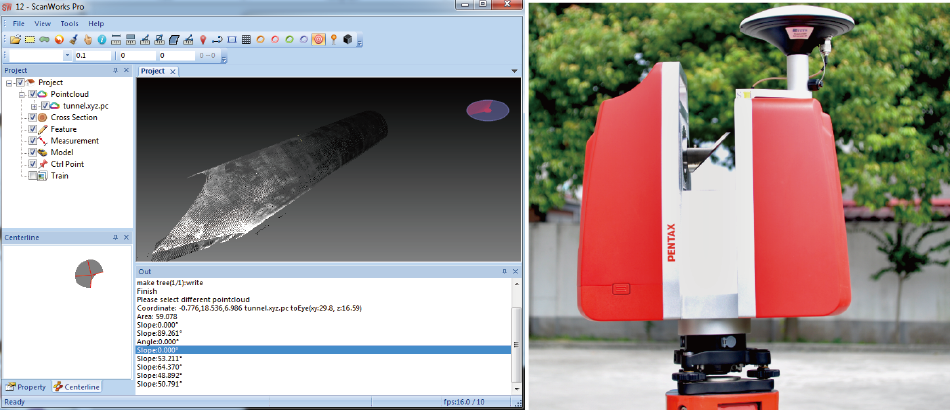Image resolution: width=950 pixels, height=410 pixels.
Task: Click the black 3D cube icon
Action: coord(347,39)
